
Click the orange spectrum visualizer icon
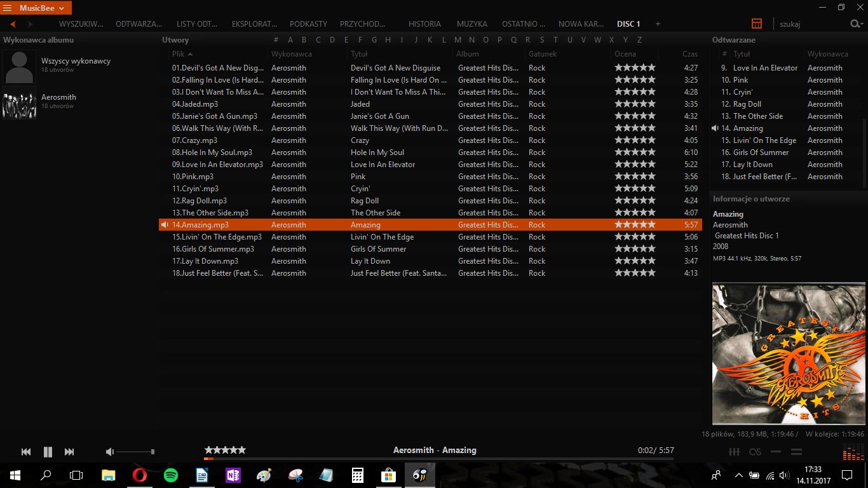pos(853,452)
